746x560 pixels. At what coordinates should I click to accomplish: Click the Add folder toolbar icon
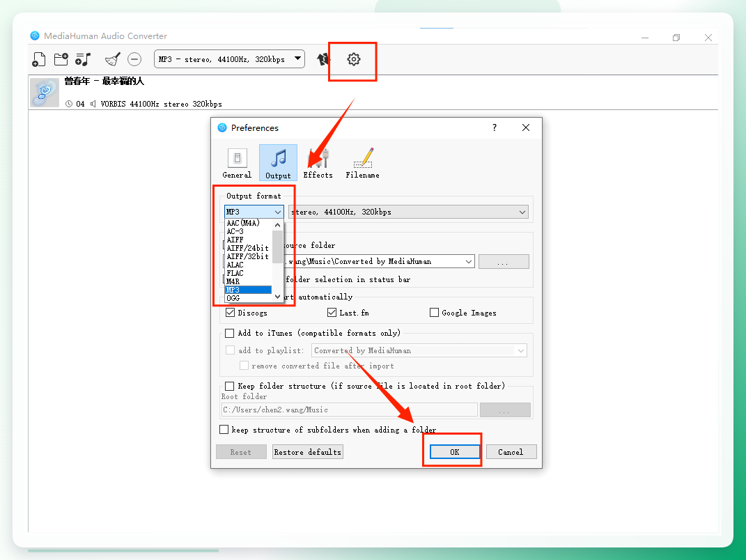[x=61, y=59]
